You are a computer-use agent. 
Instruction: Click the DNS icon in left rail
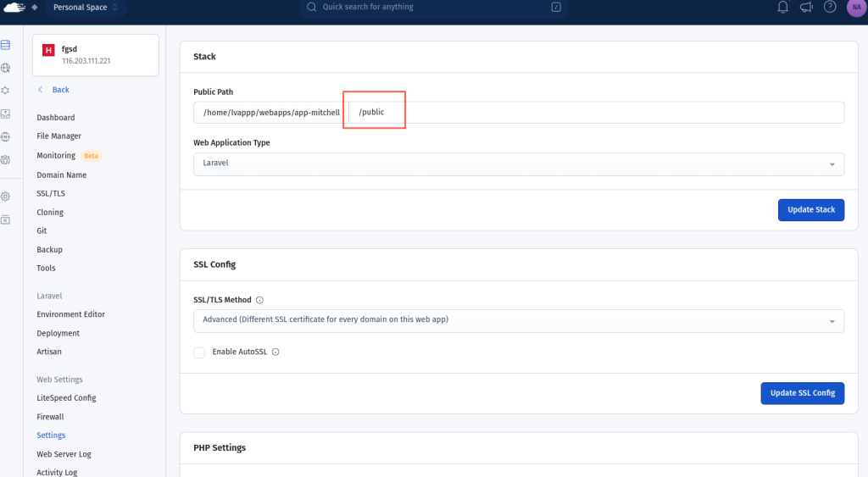[x=6, y=136]
